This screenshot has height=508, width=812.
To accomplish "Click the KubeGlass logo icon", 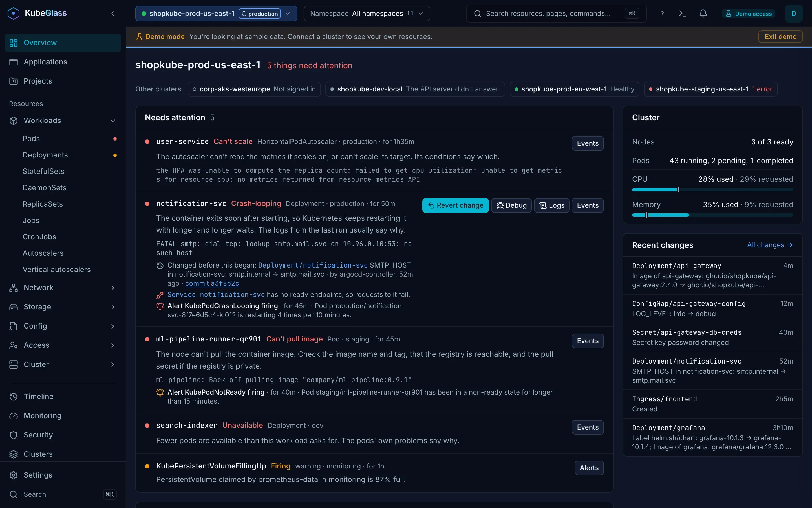I will [14, 14].
